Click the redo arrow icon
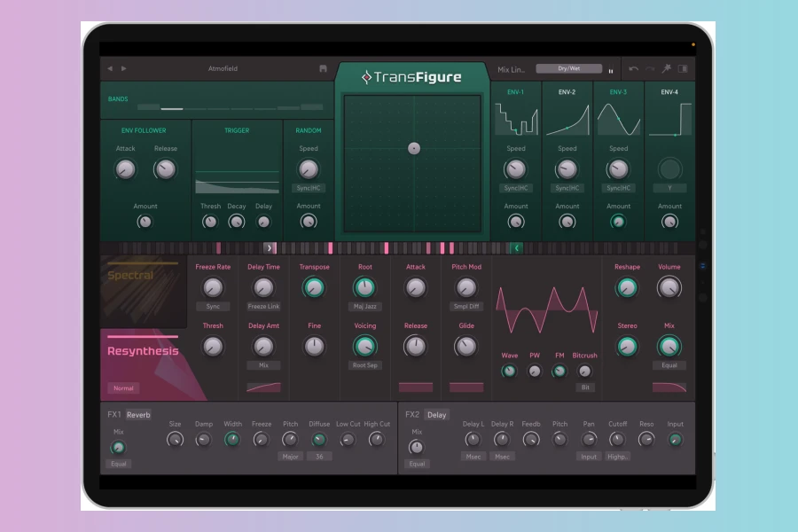The height and width of the screenshot is (532, 798). tap(650, 68)
